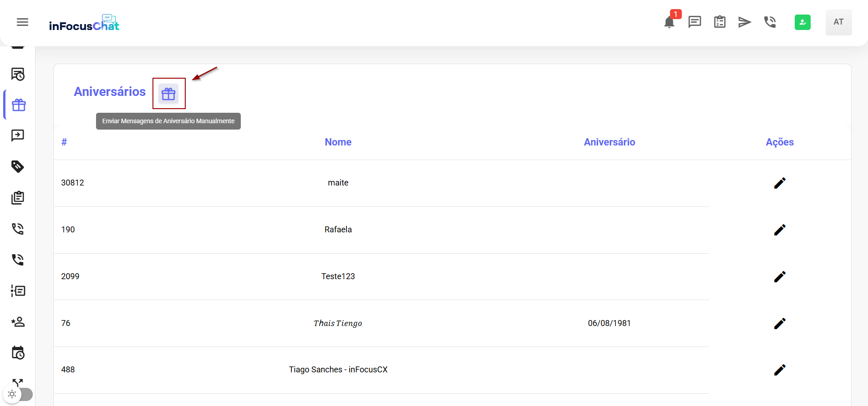The height and width of the screenshot is (406, 868).
Task: Expand the hamburger side menu
Action: pos(22,22)
